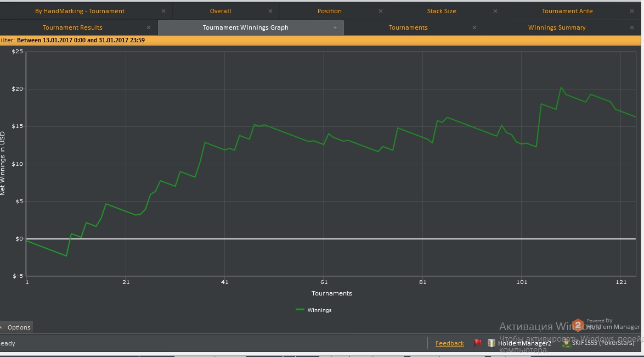Image resolution: width=644 pixels, height=357 pixels.
Task: Click the $20 y-axis label
Action: point(17,89)
